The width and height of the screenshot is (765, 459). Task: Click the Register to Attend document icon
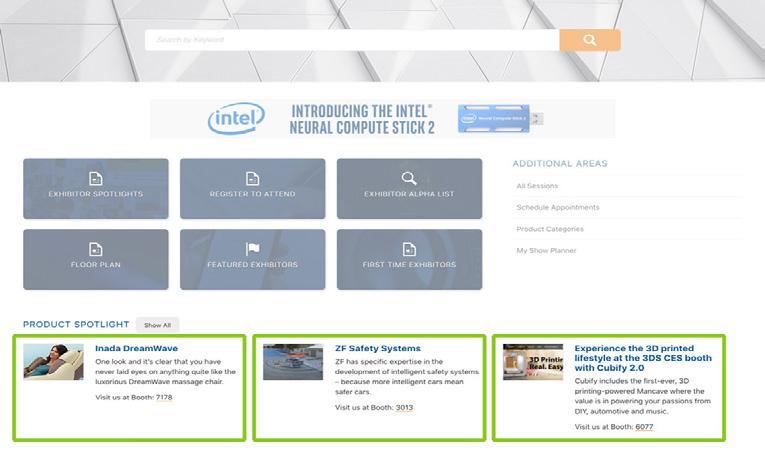coord(252,179)
